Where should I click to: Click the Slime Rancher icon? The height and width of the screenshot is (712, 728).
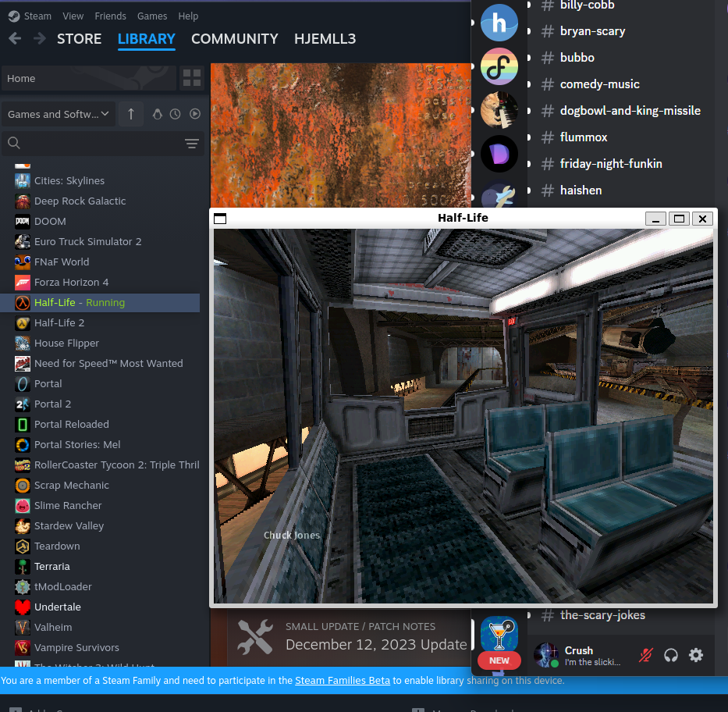pyautogui.click(x=23, y=506)
